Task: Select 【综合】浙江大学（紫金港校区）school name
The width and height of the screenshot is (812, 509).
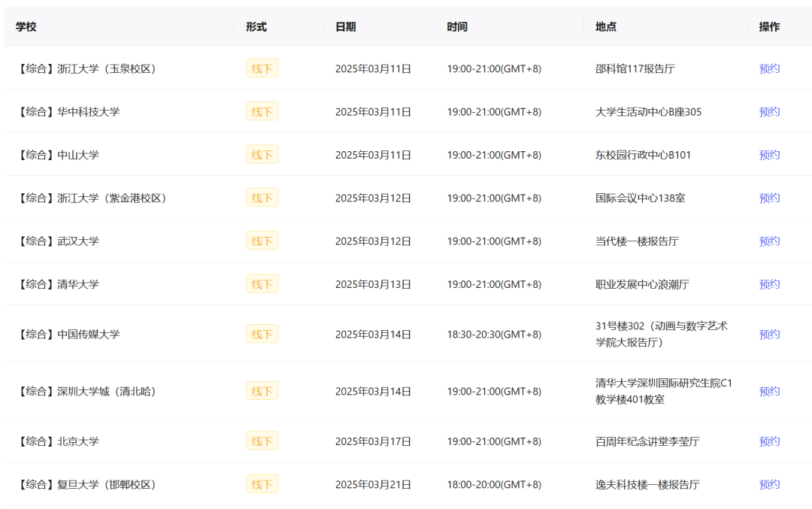Action: coord(92,197)
